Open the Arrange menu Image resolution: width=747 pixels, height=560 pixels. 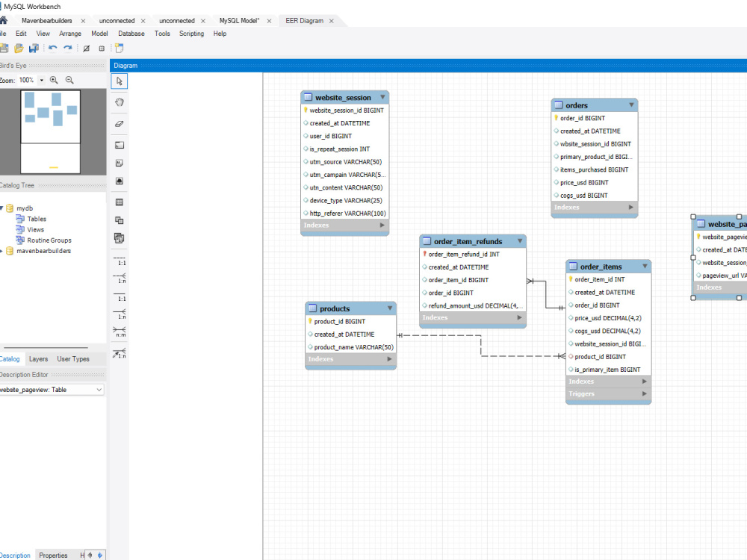(x=70, y=34)
